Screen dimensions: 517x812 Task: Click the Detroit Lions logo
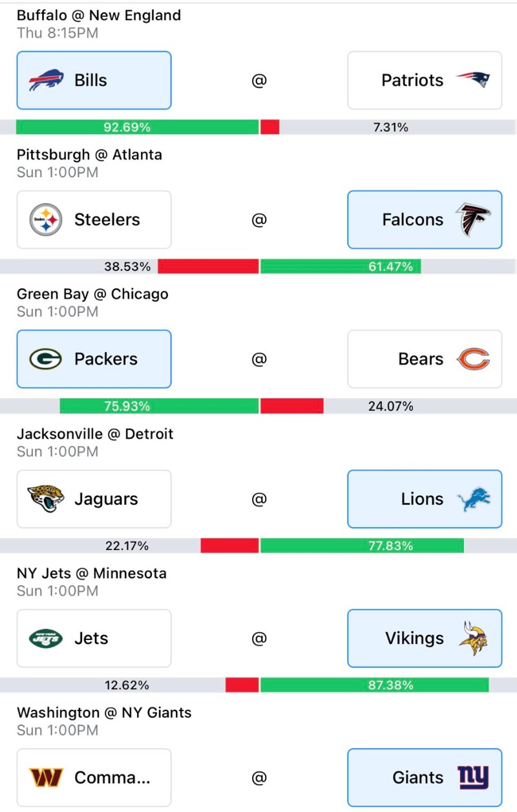tap(473, 499)
